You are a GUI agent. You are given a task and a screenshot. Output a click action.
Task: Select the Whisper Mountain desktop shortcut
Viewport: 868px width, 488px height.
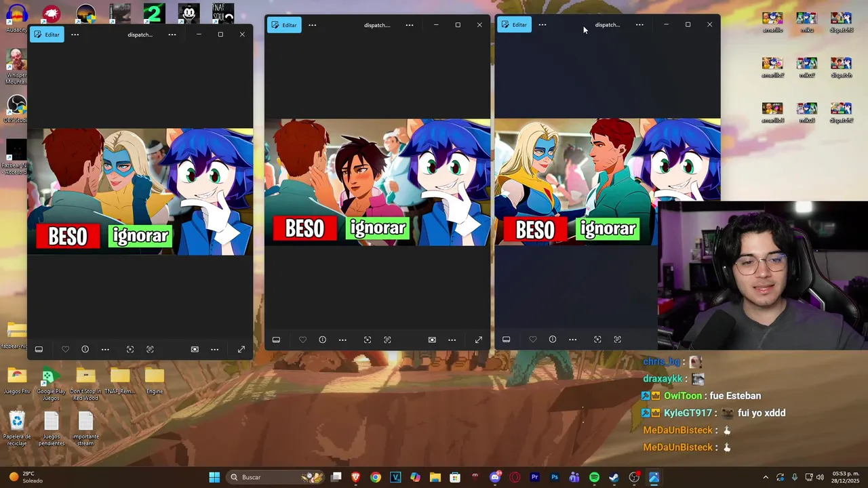16,66
